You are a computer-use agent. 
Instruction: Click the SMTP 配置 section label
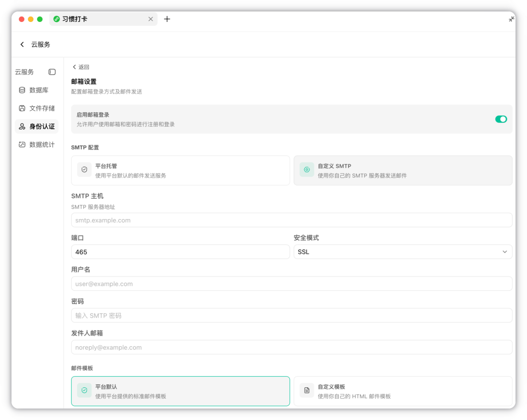point(85,147)
